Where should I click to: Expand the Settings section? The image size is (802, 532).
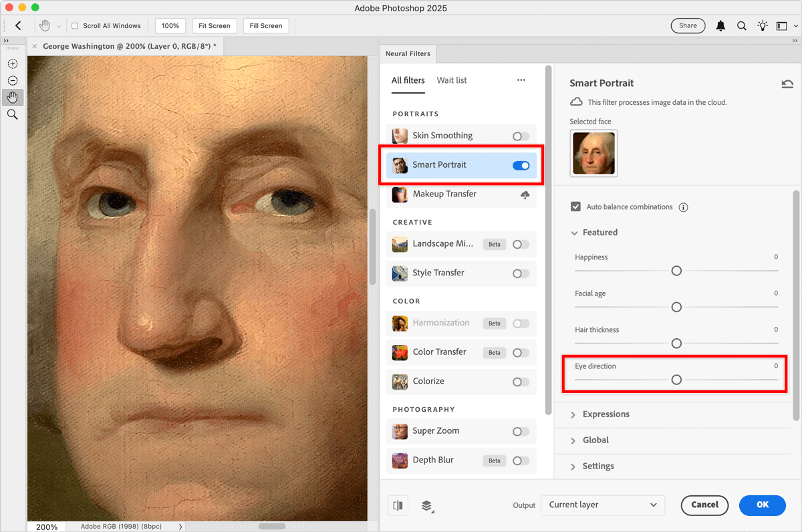(x=573, y=467)
